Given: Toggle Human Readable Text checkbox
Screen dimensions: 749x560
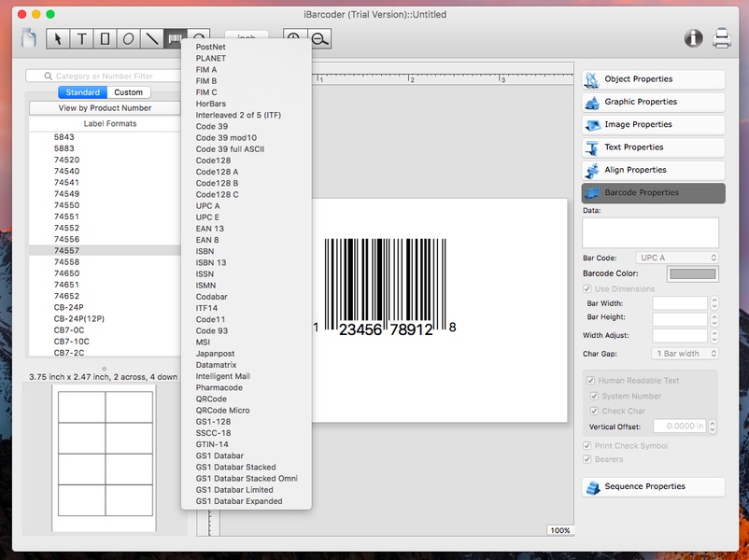Looking at the screenshot, I should pos(590,381).
